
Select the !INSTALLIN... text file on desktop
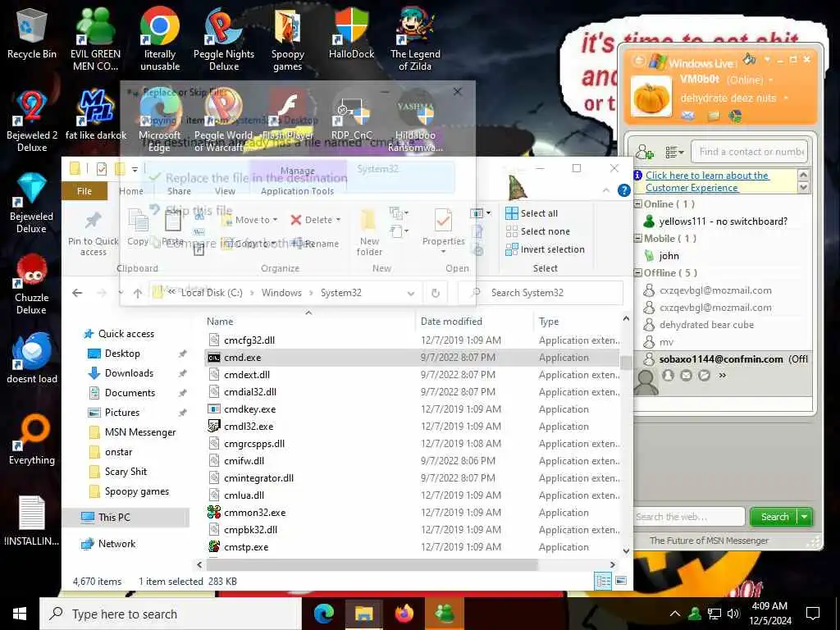(32, 521)
